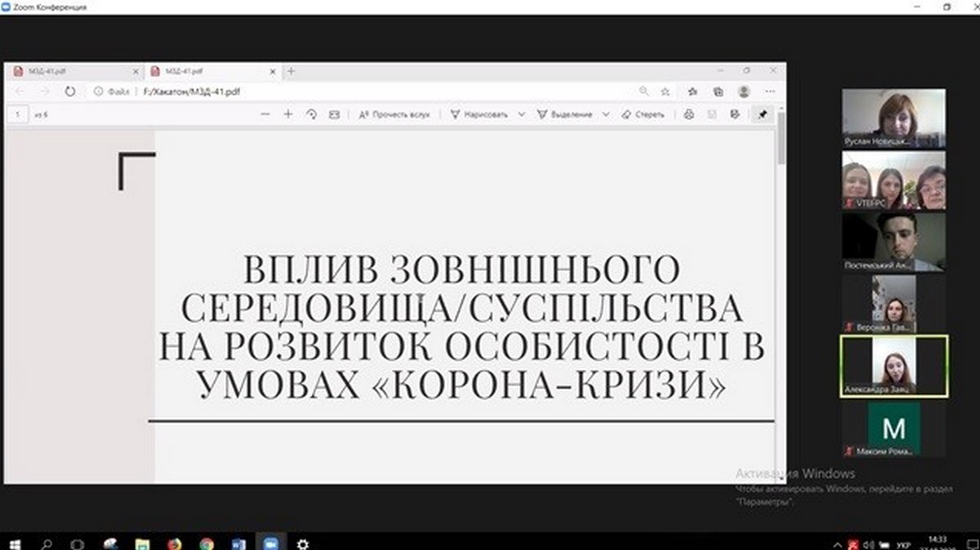
Task: Click the Нарисовать draw button
Action: [479, 115]
